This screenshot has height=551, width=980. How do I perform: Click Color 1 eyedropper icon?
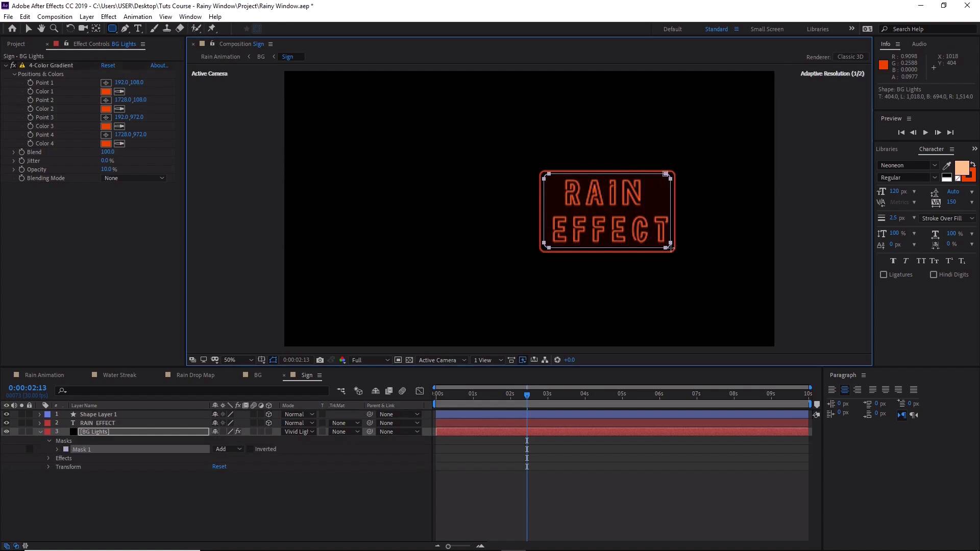click(x=119, y=92)
